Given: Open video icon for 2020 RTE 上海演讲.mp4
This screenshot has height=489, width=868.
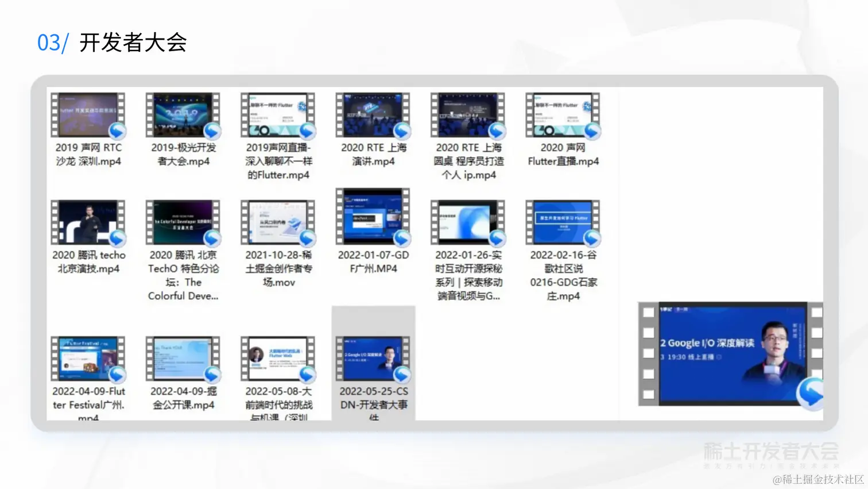Looking at the screenshot, I should click(x=373, y=115).
